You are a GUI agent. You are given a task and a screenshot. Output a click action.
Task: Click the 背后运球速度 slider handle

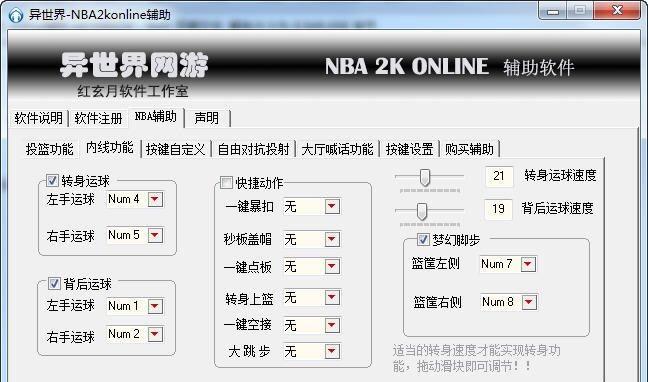click(x=422, y=211)
